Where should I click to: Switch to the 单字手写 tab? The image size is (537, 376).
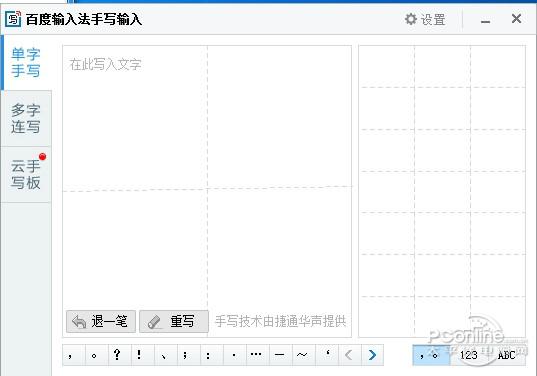click(x=26, y=63)
